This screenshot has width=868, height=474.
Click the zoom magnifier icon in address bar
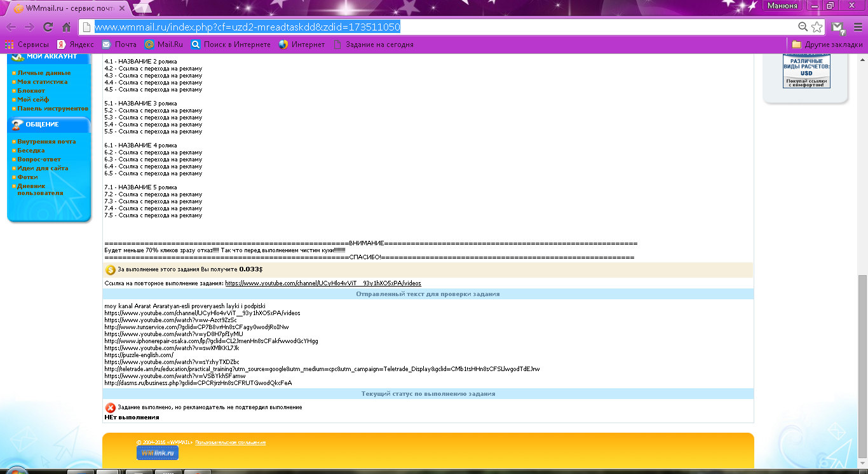(x=803, y=27)
